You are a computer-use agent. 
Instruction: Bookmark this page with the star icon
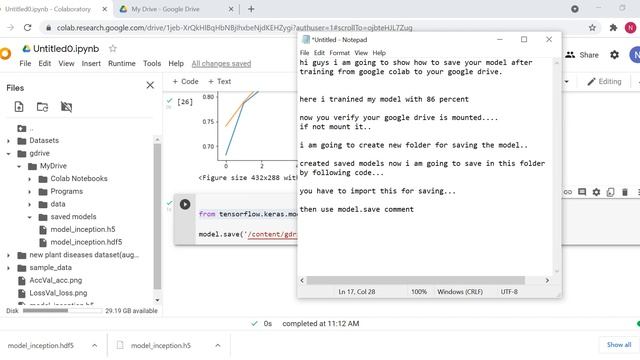[x=592, y=28]
